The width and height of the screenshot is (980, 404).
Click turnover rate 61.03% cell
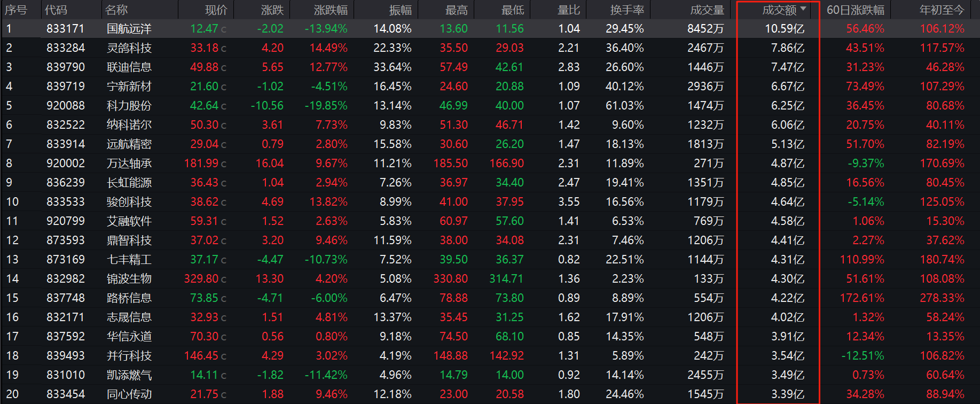click(x=625, y=106)
